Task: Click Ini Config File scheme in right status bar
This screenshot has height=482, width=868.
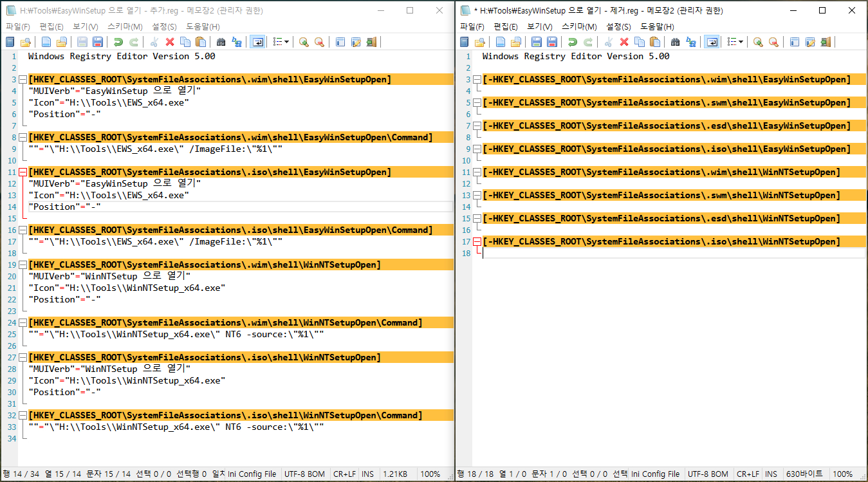Action: [x=655, y=474]
